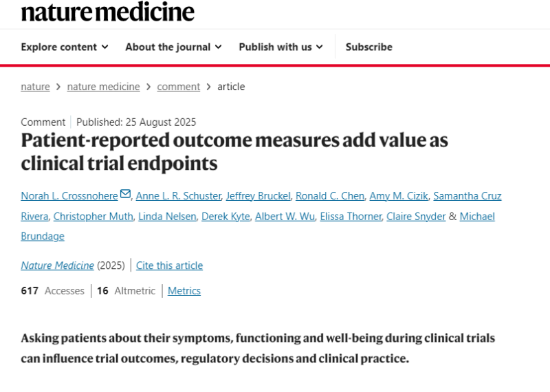This screenshot has height=392, width=550.
Task: Select author Amy M. Cizik
Action: (x=399, y=196)
